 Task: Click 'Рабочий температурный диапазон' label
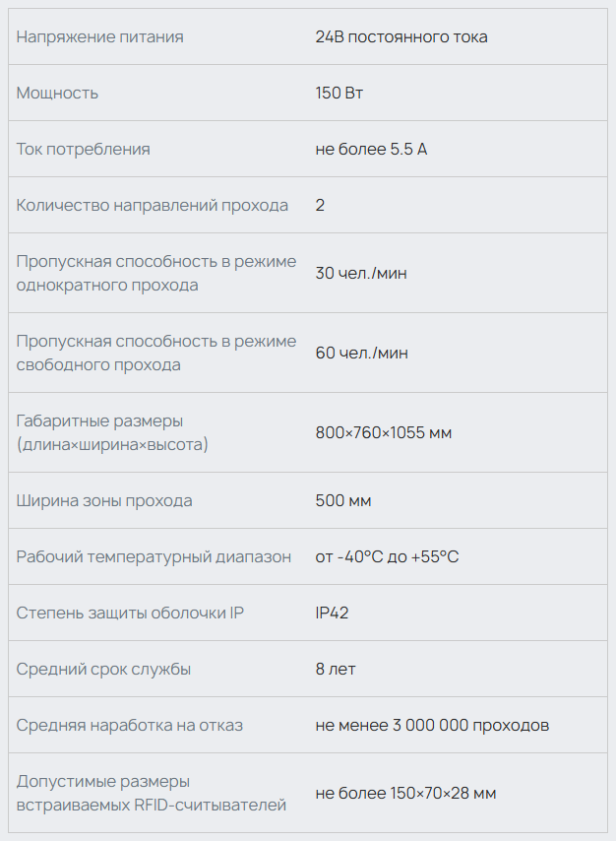[x=154, y=556]
